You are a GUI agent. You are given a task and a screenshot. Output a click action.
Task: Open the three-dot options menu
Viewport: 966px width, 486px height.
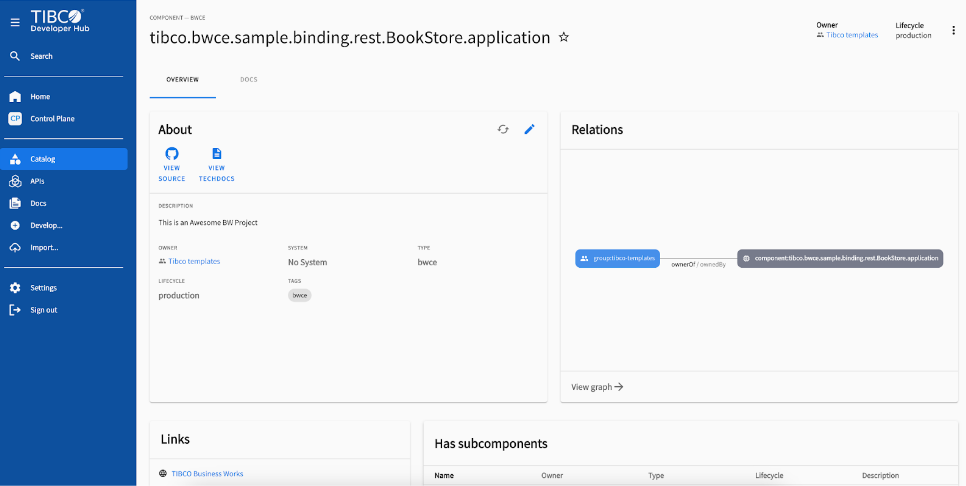(x=953, y=30)
